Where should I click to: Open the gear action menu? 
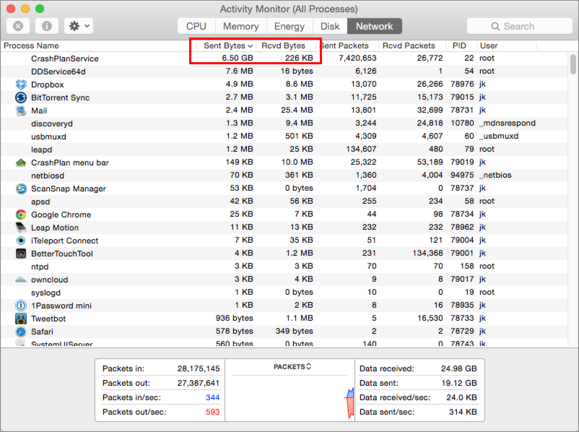(79, 26)
